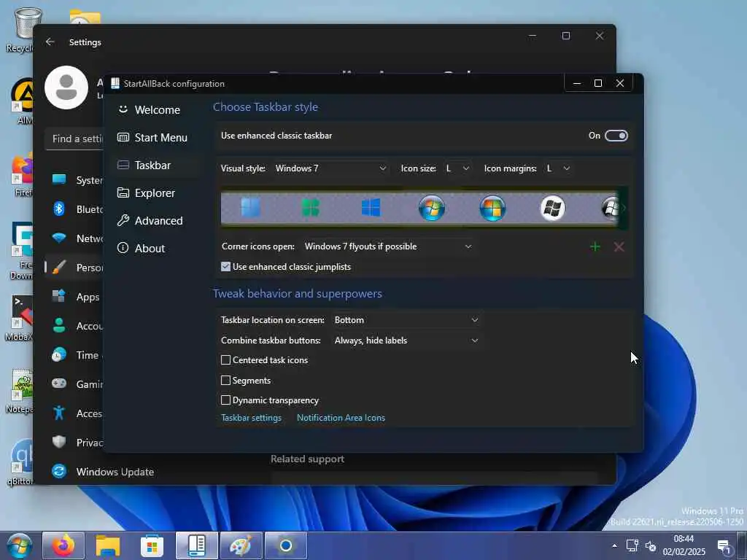Open Accessibility in the Settings sidebar
747x560 pixels.
pyautogui.click(x=74, y=413)
